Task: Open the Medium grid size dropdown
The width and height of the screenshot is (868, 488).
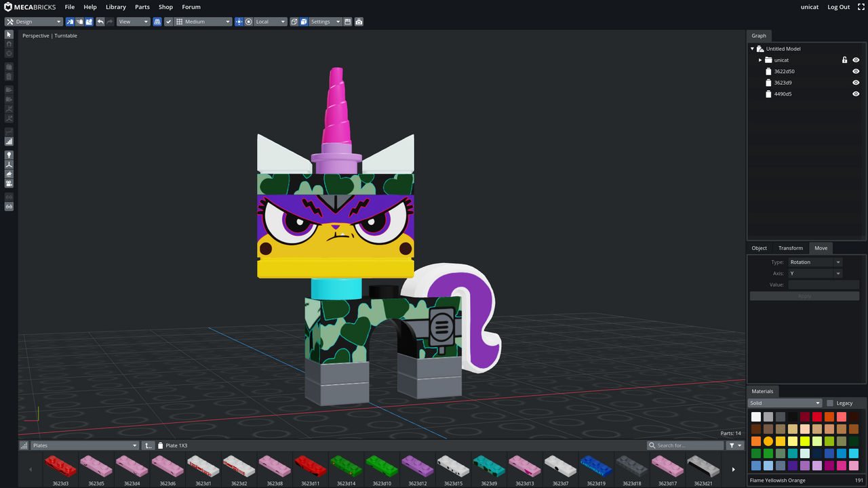Action: 203,22
